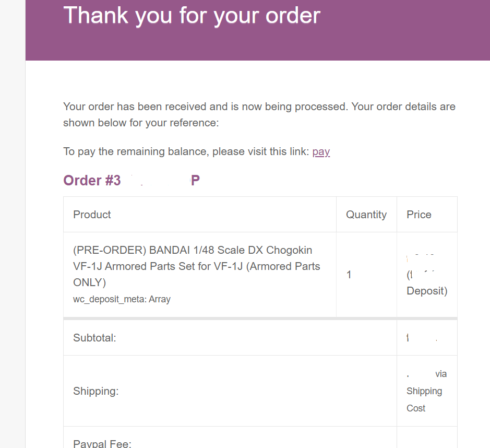Click the wc_deposit_meta: Array text

122,299
